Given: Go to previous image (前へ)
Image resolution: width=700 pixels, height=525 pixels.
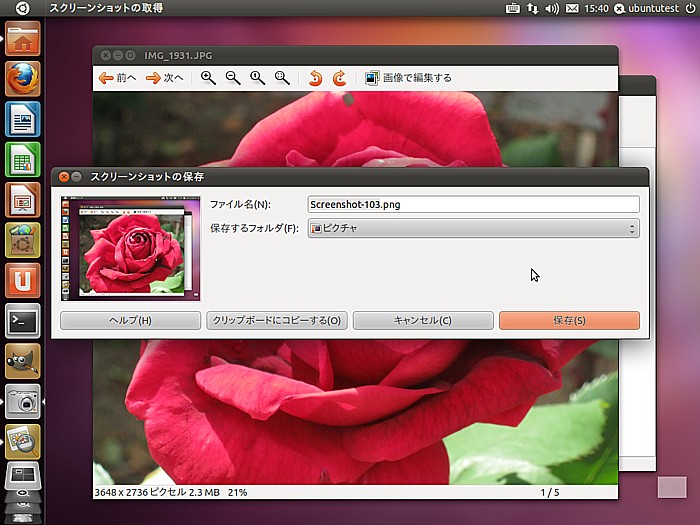Looking at the screenshot, I should pyautogui.click(x=117, y=78).
